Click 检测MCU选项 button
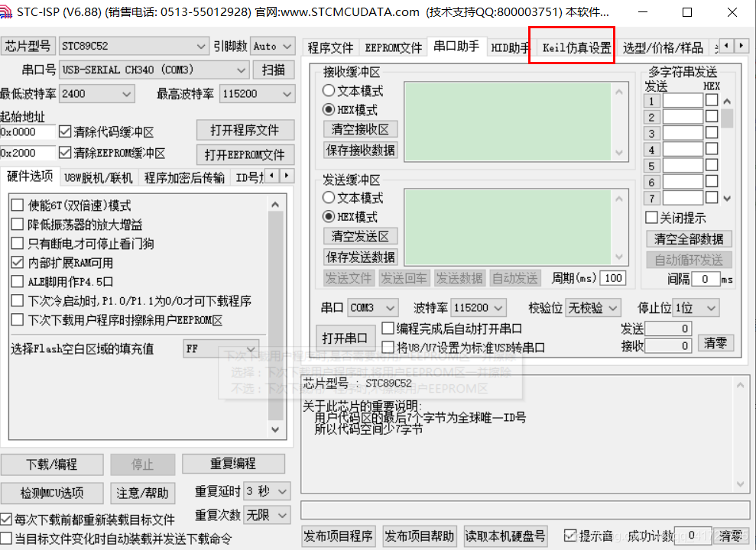Screen dimensions: 756x550 (x=51, y=493)
